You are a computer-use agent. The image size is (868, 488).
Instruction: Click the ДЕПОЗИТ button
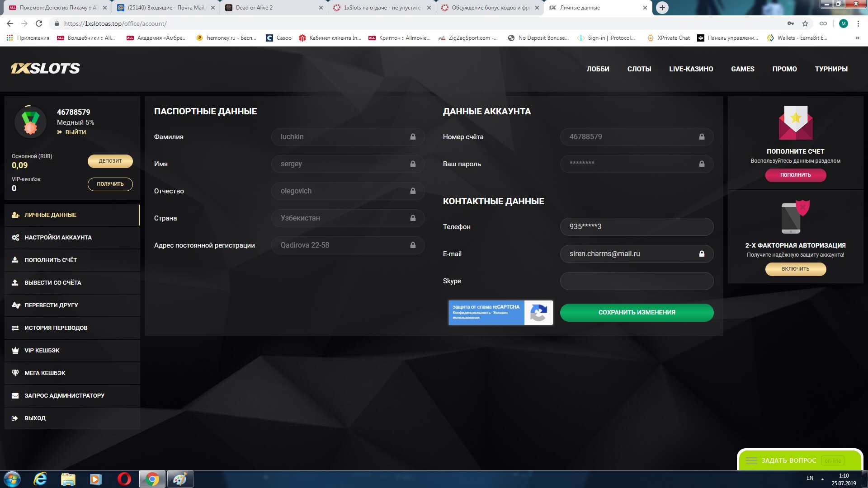[110, 161]
